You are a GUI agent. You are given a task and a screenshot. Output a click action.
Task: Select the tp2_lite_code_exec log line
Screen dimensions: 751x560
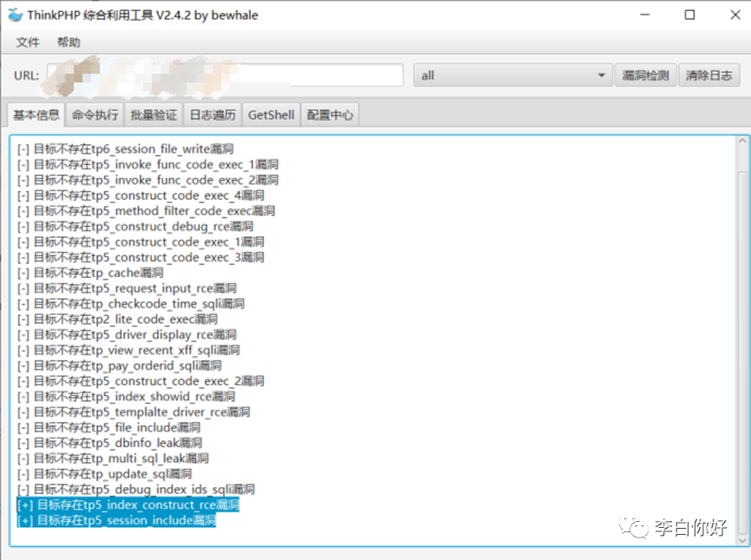(117, 319)
